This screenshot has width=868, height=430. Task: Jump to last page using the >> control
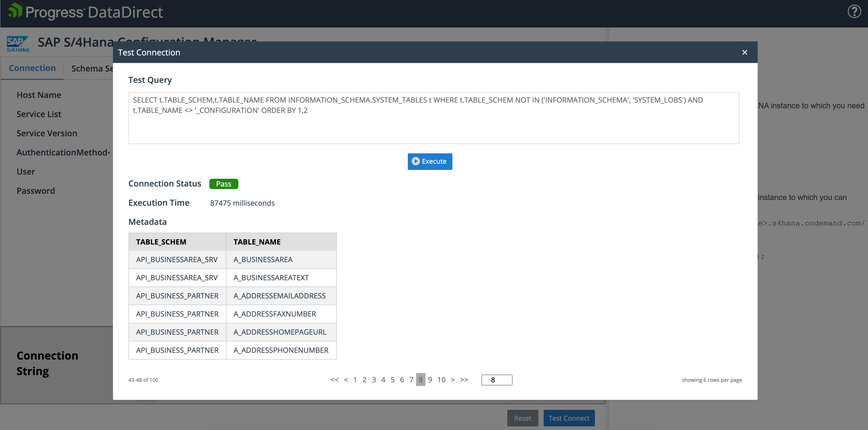[464, 379]
